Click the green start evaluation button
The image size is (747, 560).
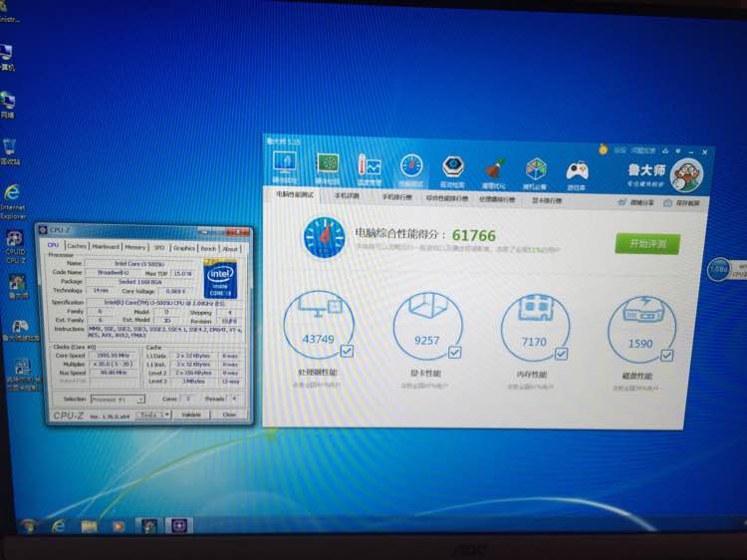647,243
